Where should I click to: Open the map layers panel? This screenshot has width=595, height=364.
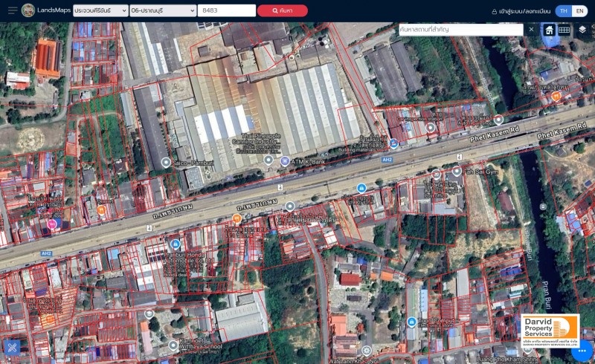[582, 30]
